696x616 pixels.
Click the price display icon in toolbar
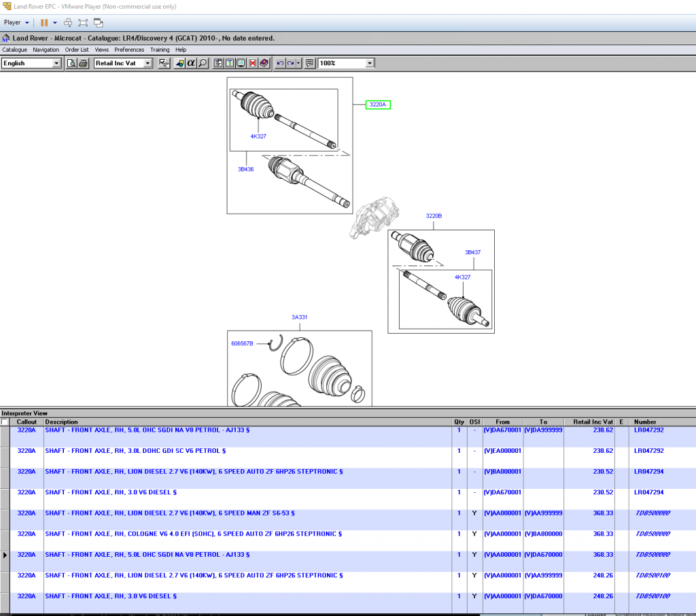pos(230,63)
